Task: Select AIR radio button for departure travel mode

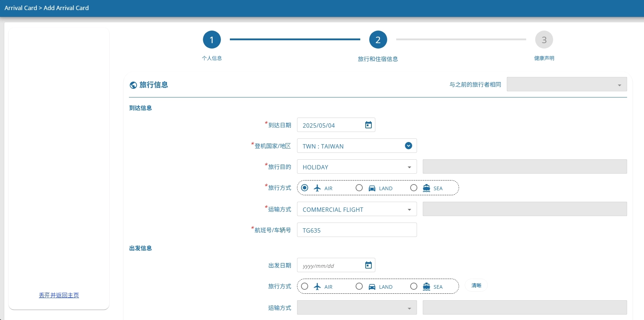Action: (305, 286)
